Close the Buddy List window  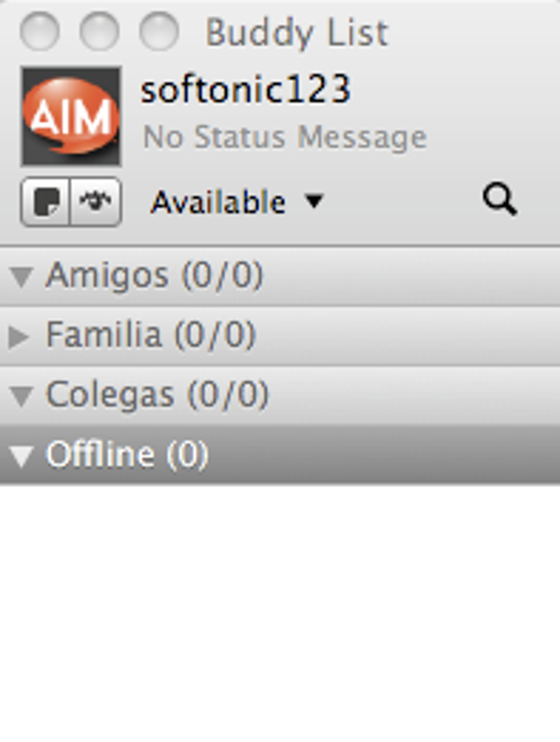[40, 31]
